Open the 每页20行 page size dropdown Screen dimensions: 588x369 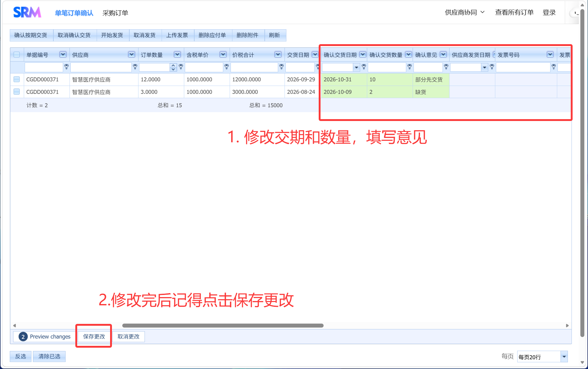[564, 357]
